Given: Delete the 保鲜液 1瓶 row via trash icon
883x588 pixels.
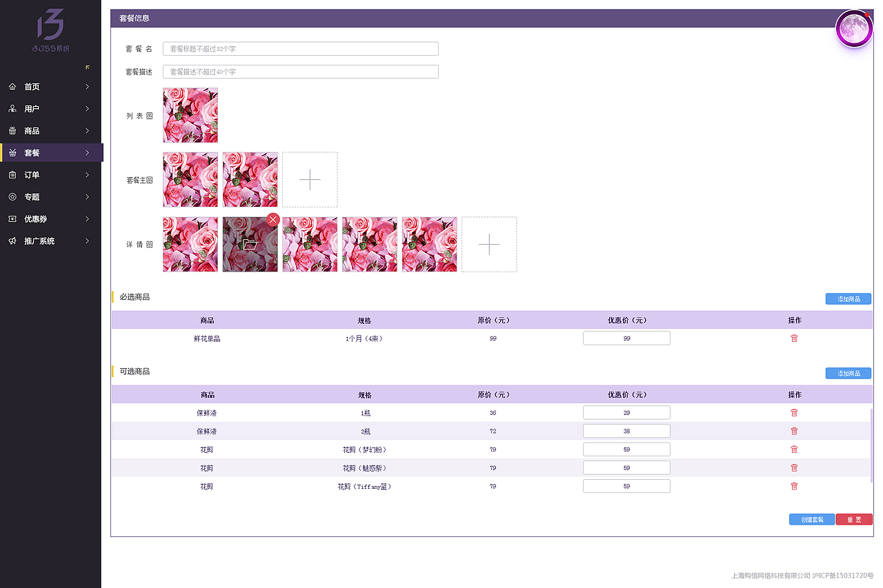Looking at the screenshot, I should point(794,413).
